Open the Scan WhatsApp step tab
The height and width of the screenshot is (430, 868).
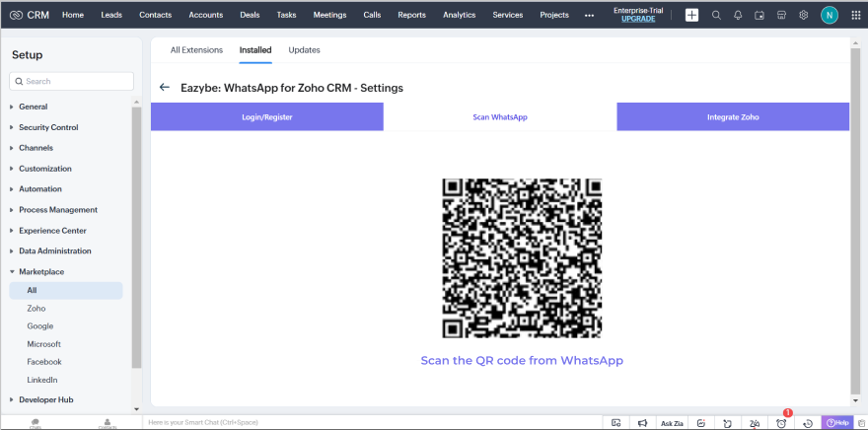[500, 116]
